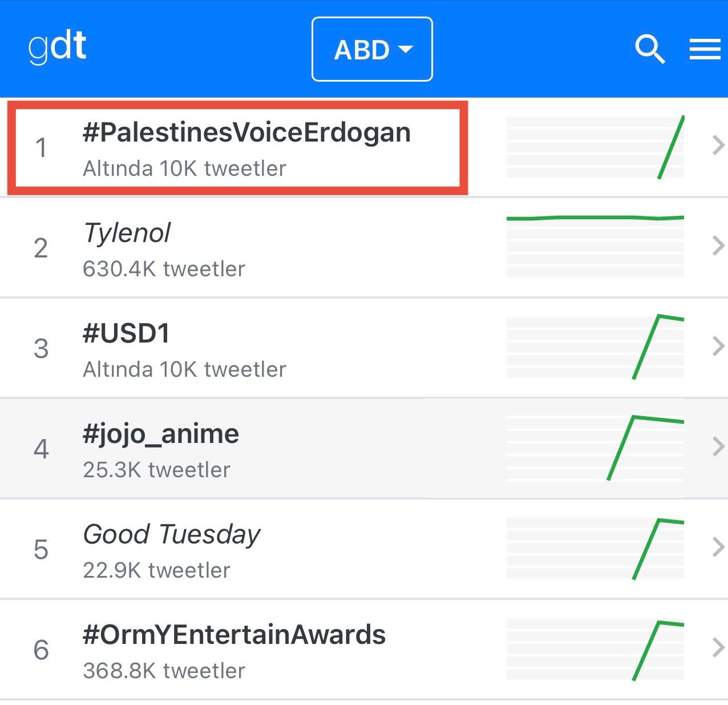
Task: Expand the #PalestinesVoiceErdogan row chevron
Action: click(x=718, y=146)
